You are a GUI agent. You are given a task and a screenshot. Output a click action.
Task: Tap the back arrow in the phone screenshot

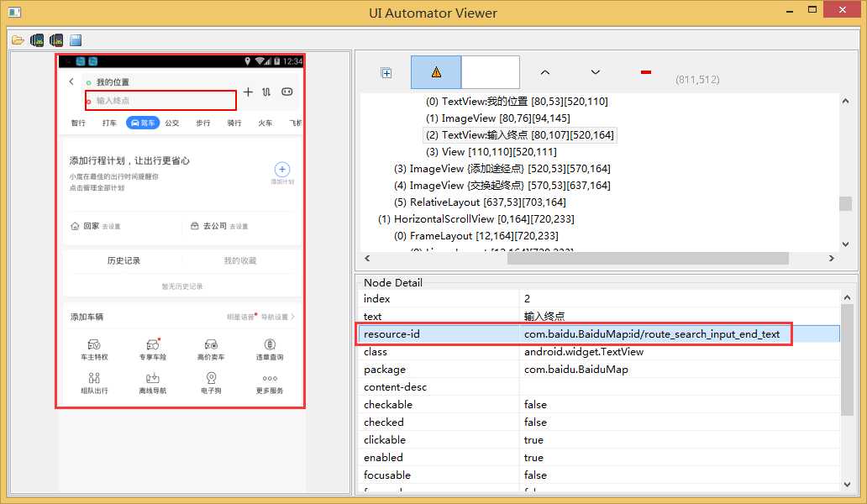71,81
